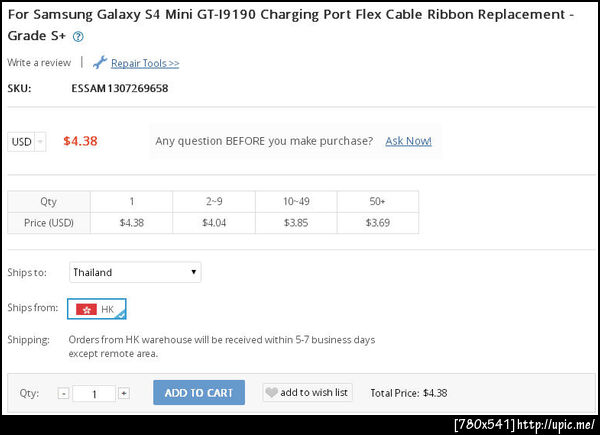The width and height of the screenshot is (600, 435).
Task: Click the wrench icon beside Repair Tools
Action: 99,63
